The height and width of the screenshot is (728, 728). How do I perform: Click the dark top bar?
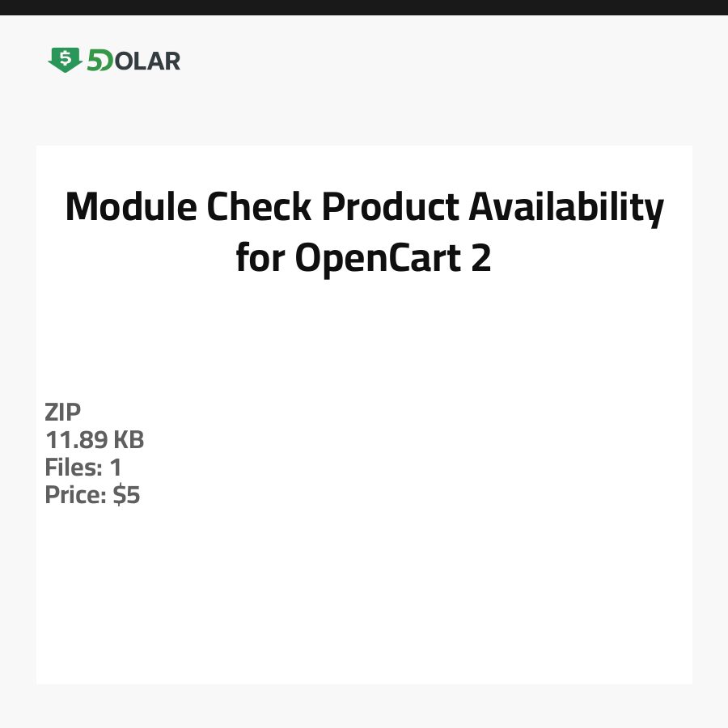(364, 7)
